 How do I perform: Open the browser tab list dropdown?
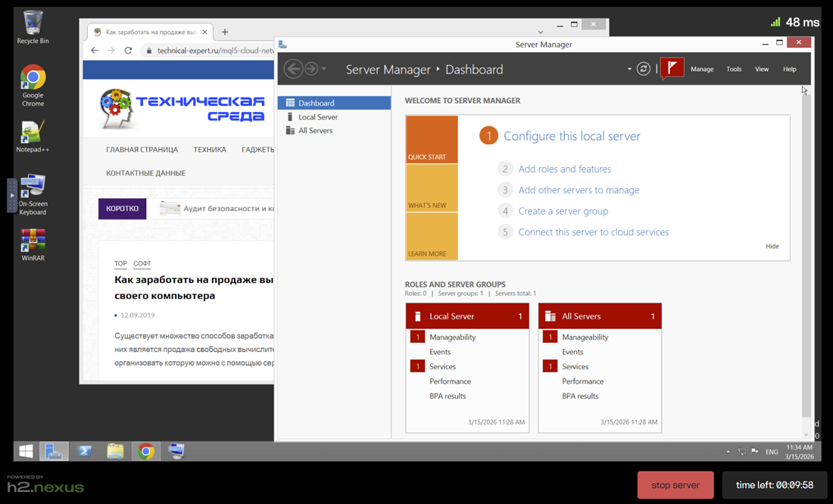pyautogui.click(x=541, y=32)
